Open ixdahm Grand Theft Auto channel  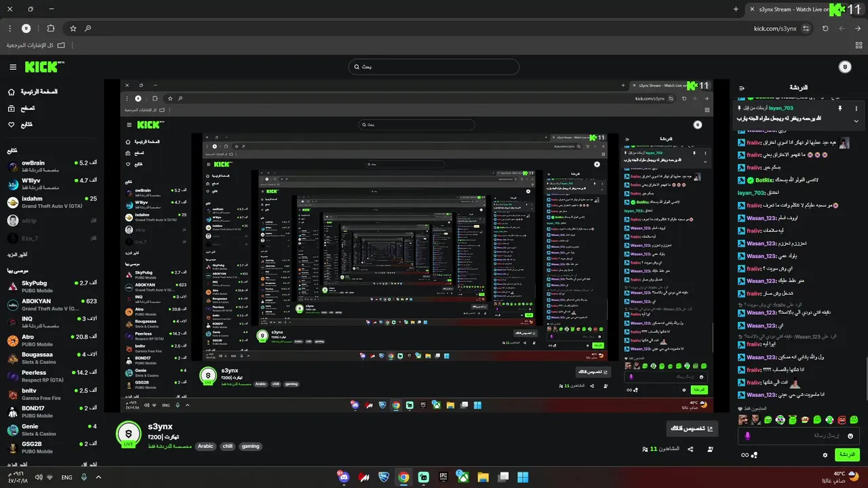[52, 202]
